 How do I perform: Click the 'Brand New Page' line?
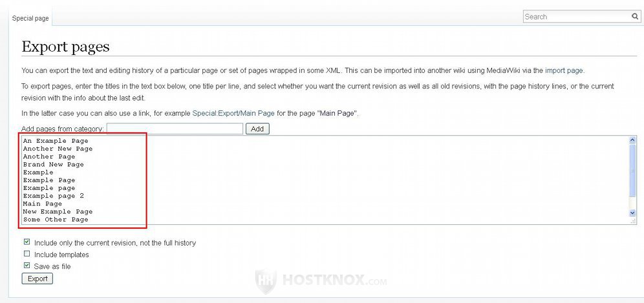54,164
